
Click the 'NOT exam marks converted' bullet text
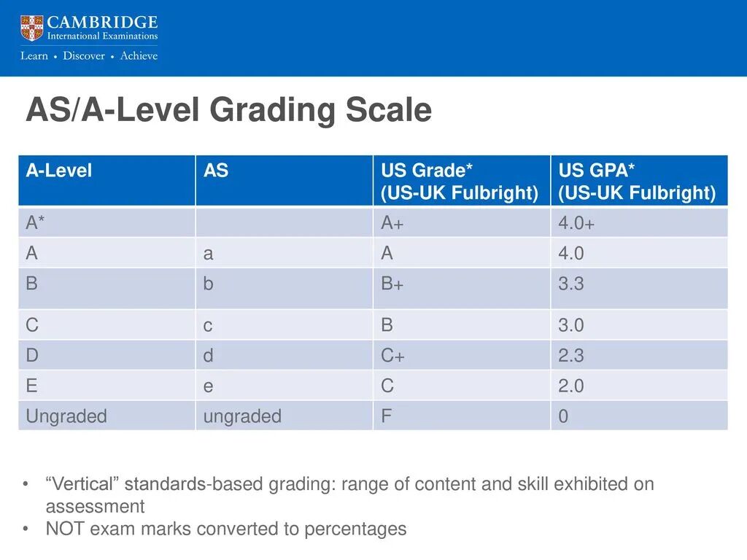pos(225,529)
